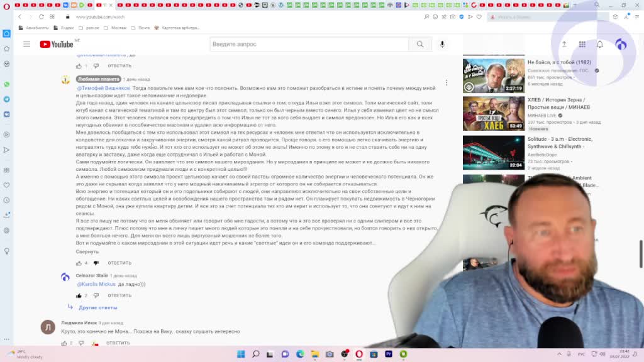The image size is (644, 362).
Task: Open the @Karolis Mickus mention link
Action: pyautogui.click(x=96, y=284)
